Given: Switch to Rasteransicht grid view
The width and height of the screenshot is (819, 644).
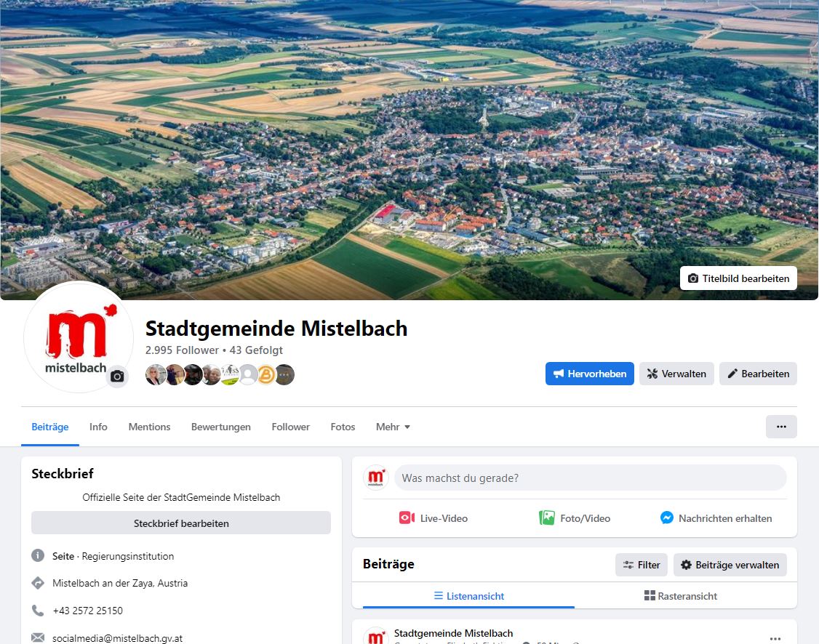Looking at the screenshot, I should click(x=681, y=596).
